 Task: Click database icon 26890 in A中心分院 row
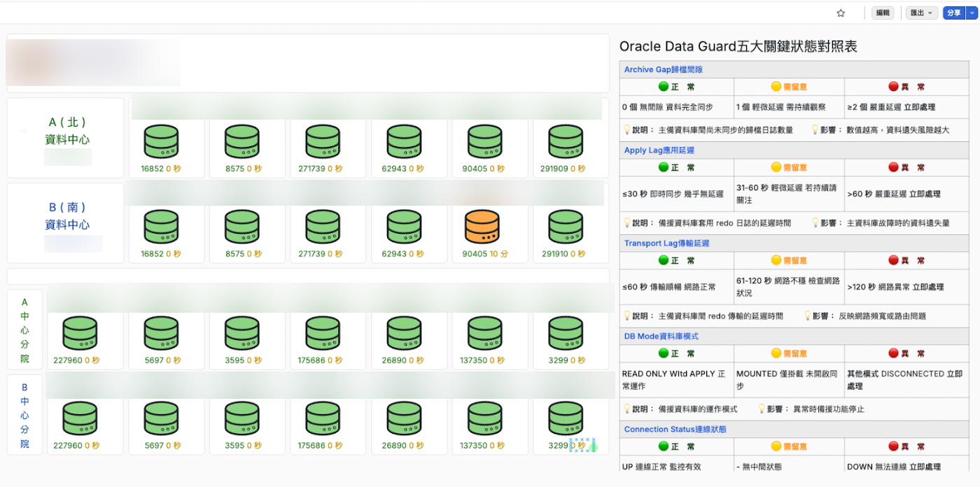(404, 334)
